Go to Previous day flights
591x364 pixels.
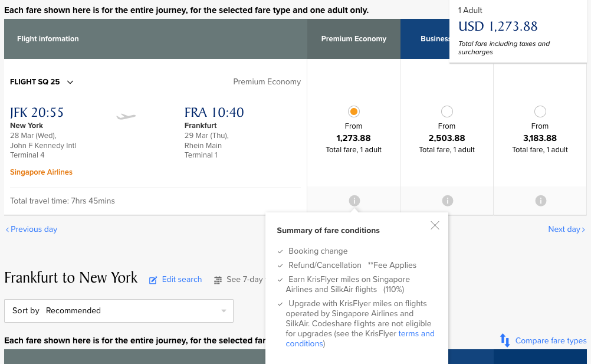[x=31, y=229]
